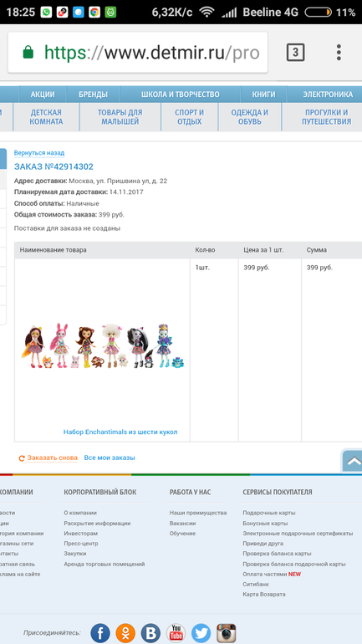Click Поставки для заказа не созданы text

[68, 228]
